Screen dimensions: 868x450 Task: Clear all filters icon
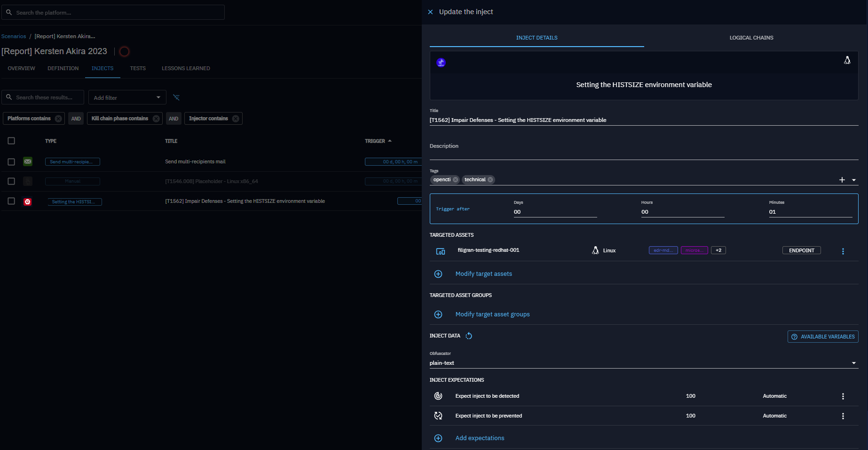pos(176,97)
